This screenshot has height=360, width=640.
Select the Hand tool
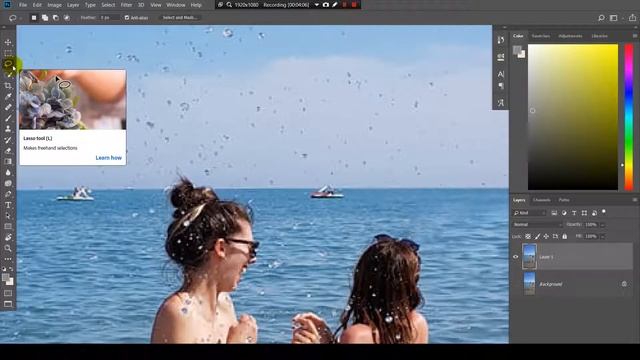click(x=8, y=238)
